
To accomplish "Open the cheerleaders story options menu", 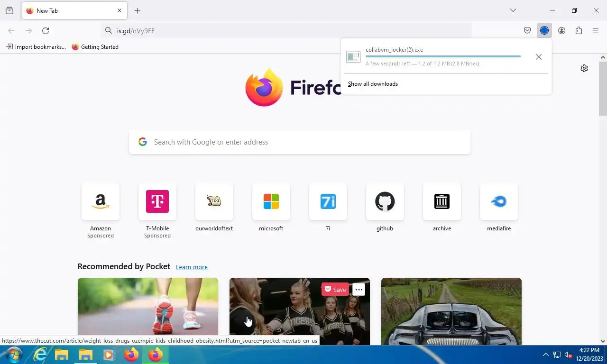I will [359, 290].
